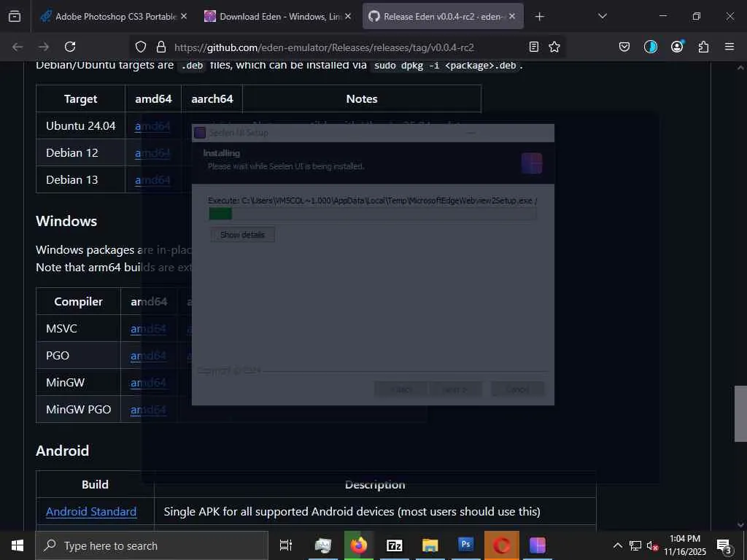The height and width of the screenshot is (560, 747).
Task: Toggle Reader View for this page
Action: point(534,47)
